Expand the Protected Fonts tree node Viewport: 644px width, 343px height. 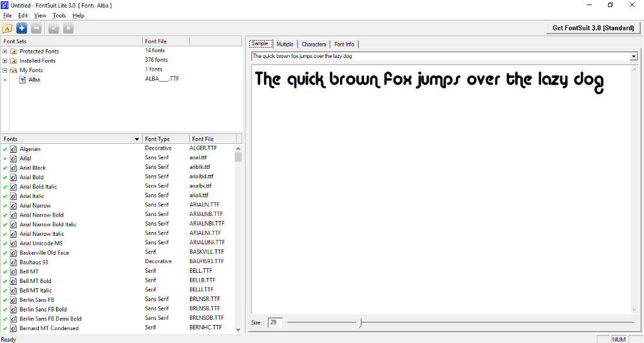click(5, 52)
